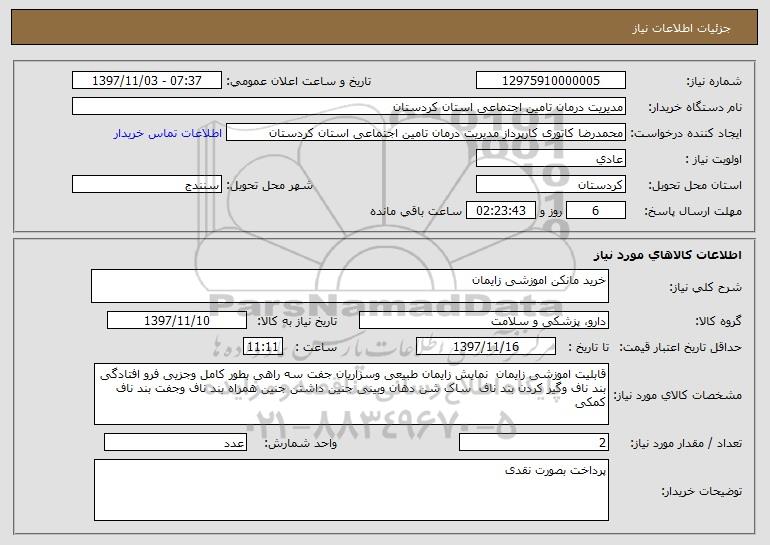Click the label تاریخ و ساعت اعلان عمومی

(299, 82)
